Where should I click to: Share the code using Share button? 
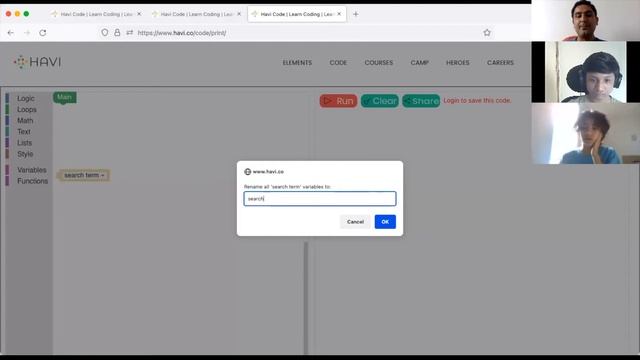click(421, 101)
